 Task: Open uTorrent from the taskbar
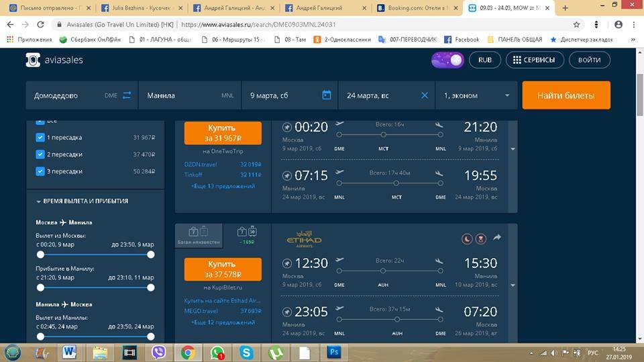pos(276,353)
